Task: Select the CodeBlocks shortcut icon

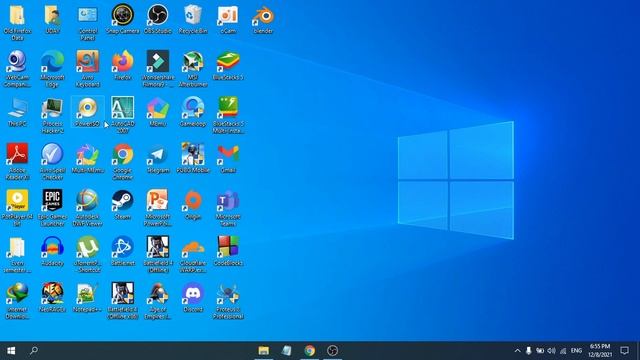Action: [x=228, y=252]
